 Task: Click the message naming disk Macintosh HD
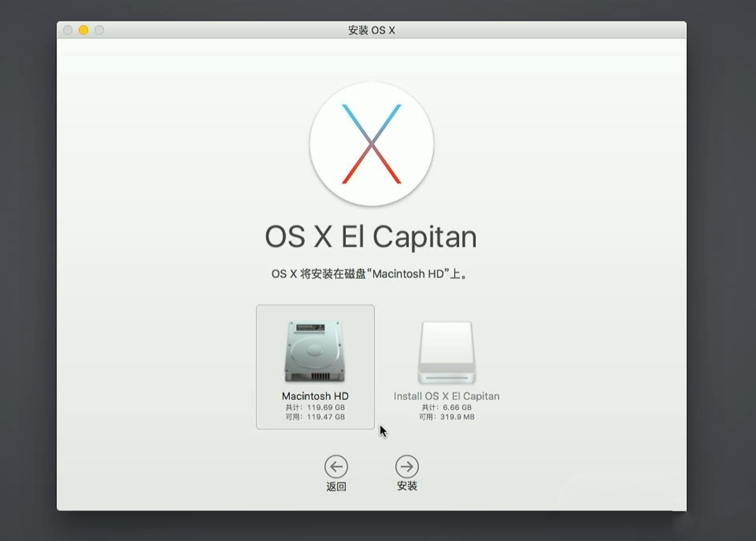point(369,274)
